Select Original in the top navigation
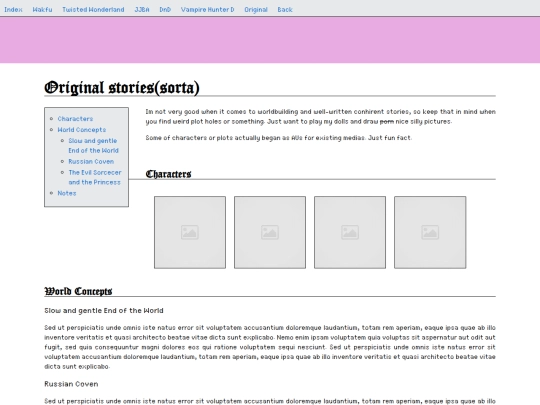This screenshot has width=540, height=405. click(256, 10)
